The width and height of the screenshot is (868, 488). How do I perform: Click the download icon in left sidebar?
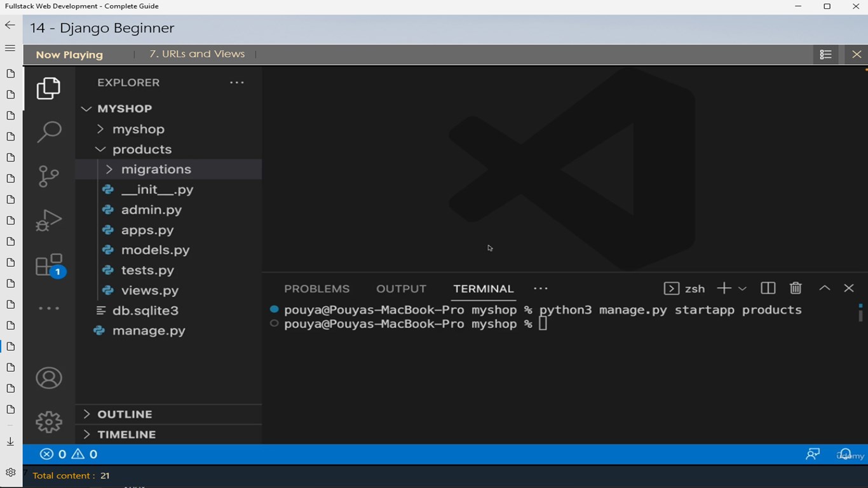[10, 442]
